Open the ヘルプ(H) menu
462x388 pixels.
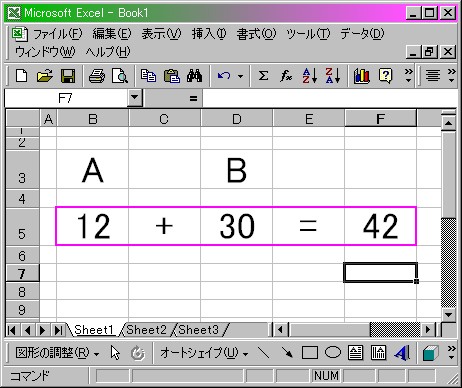pyautogui.click(x=108, y=52)
